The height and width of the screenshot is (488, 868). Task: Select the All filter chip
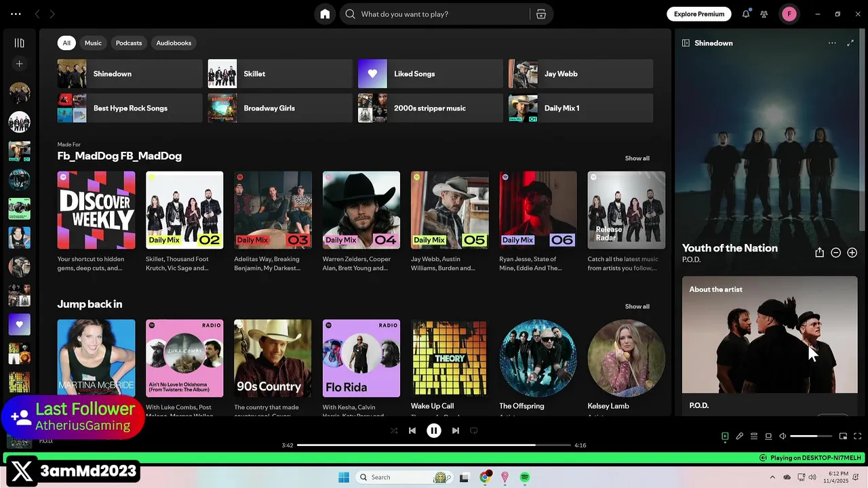(66, 43)
